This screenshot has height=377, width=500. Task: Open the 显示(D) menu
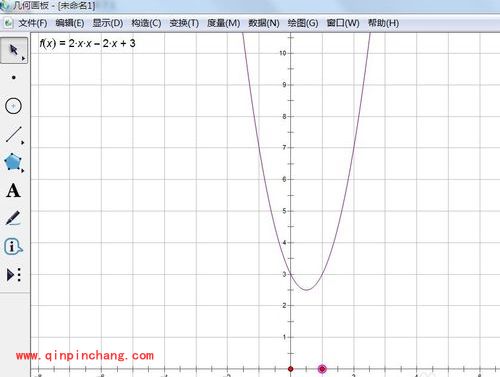[x=108, y=23]
